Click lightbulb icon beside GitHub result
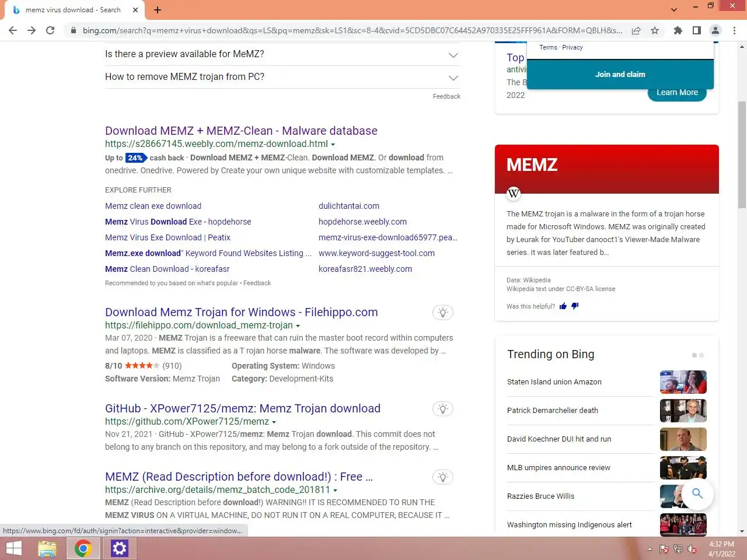 pyautogui.click(x=443, y=409)
